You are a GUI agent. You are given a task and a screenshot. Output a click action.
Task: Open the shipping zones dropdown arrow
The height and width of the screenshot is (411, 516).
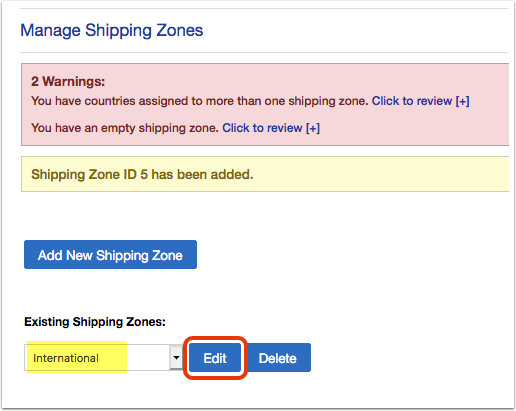[176, 358]
